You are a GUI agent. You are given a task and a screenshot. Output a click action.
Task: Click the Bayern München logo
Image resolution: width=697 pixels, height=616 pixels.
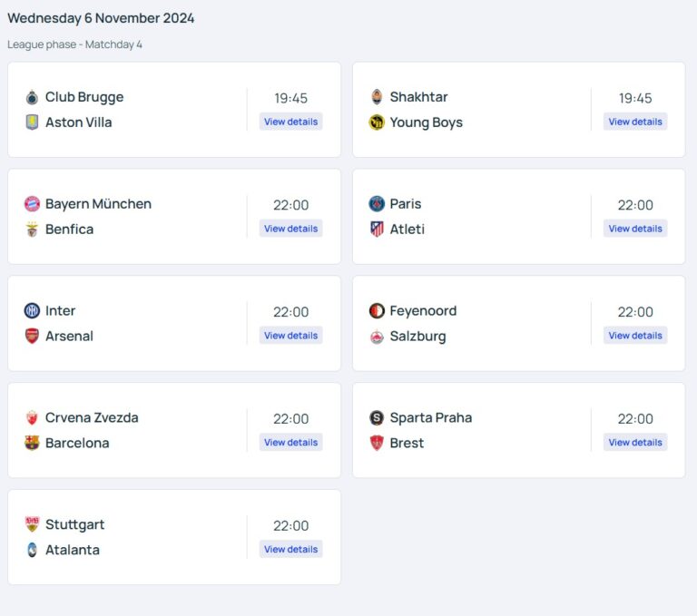click(x=33, y=204)
